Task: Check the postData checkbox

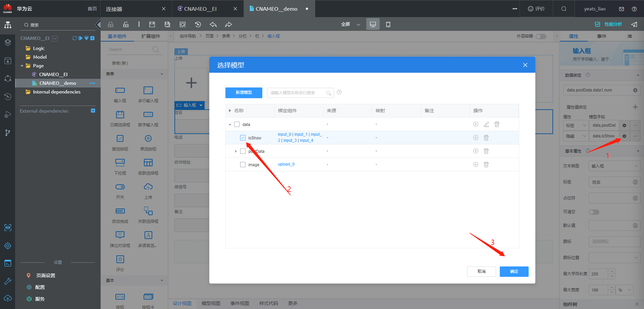Action: pyautogui.click(x=243, y=151)
